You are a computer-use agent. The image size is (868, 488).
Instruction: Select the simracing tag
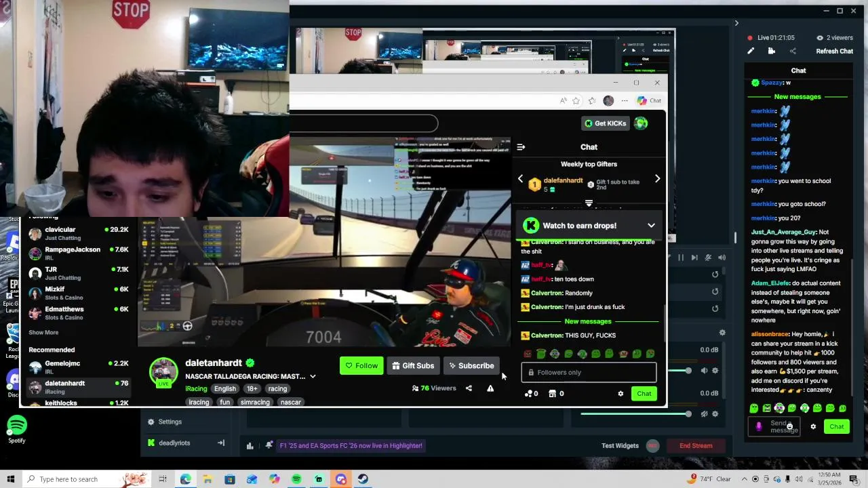pos(255,403)
